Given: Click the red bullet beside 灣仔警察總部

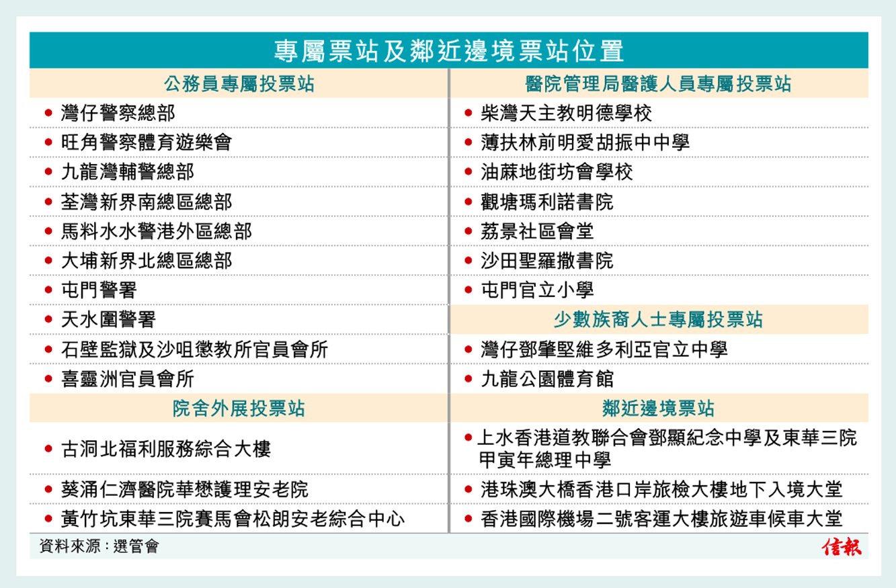Looking at the screenshot, I should point(48,114).
